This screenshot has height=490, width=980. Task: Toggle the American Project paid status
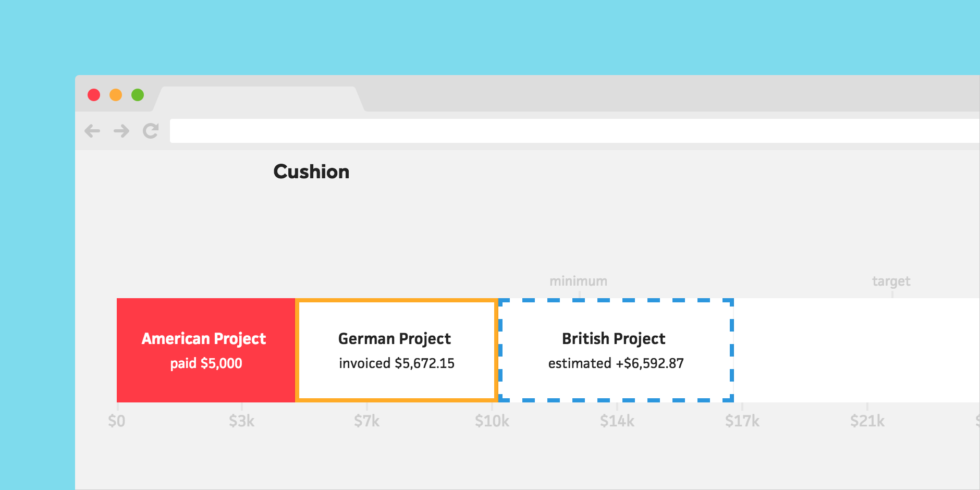coord(205,363)
